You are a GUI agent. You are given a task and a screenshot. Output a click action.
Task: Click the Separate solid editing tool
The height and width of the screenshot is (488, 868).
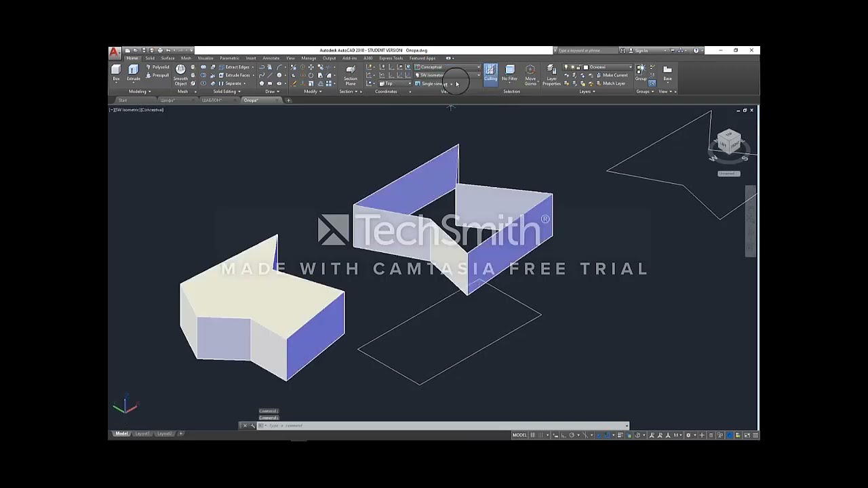(x=231, y=83)
